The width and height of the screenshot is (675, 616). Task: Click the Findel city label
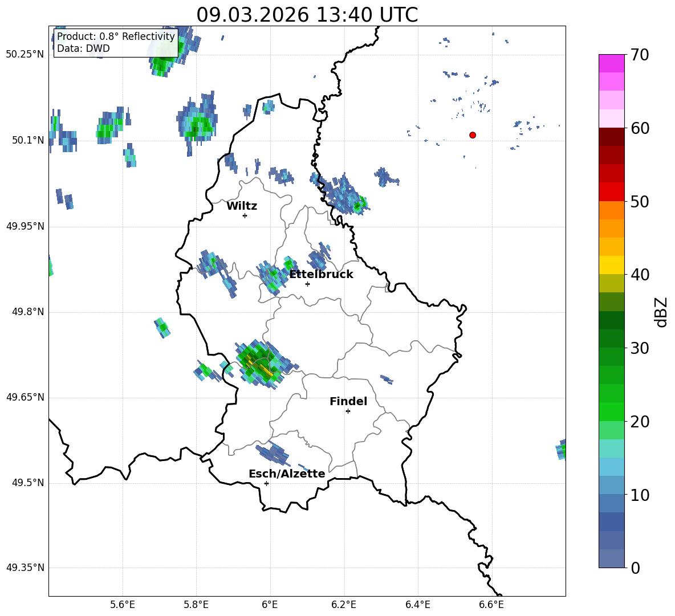348,401
